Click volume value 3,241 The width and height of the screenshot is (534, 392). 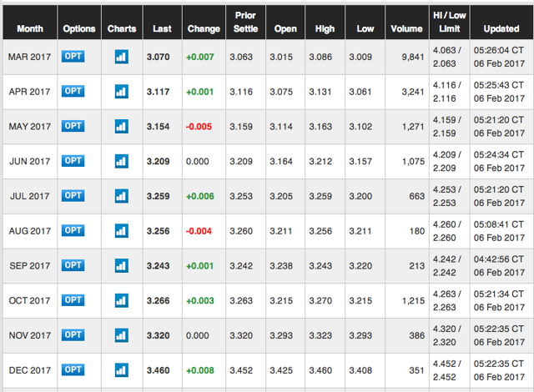pyautogui.click(x=413, y=92)
